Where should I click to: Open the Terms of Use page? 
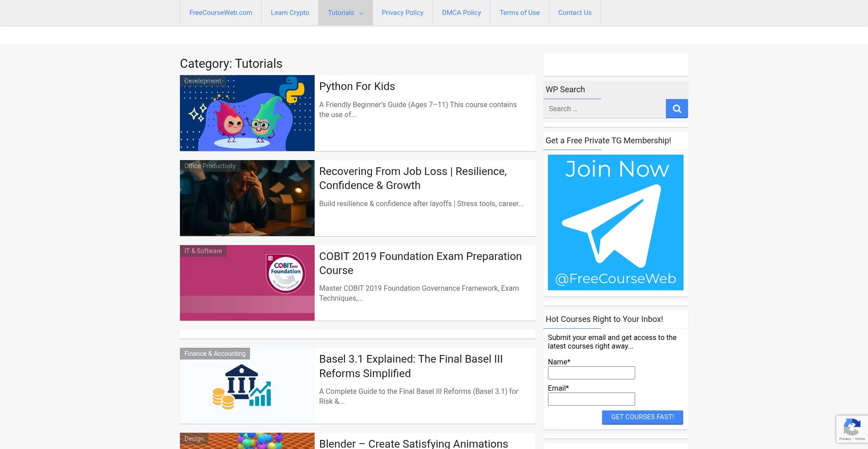pos(519,13)
